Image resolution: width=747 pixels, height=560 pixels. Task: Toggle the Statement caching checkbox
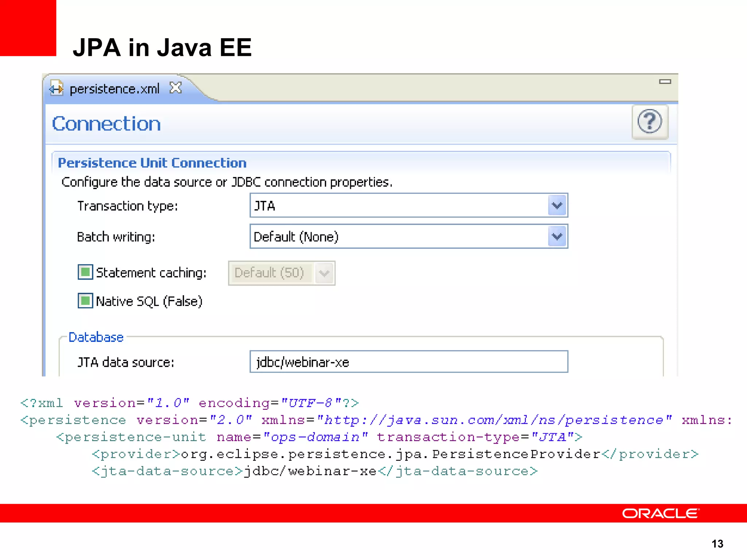[85, 272]
